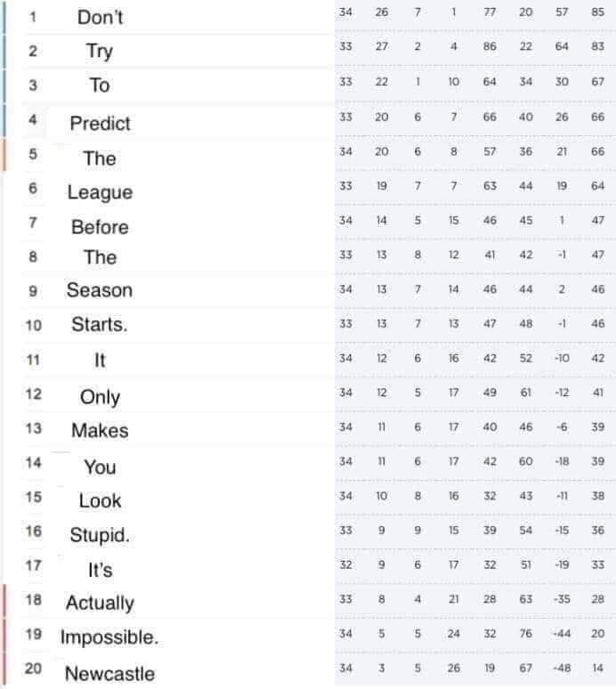616x689 pixels.
Task: Select goals against value 76 in row 19
Action: coord(525,634)
